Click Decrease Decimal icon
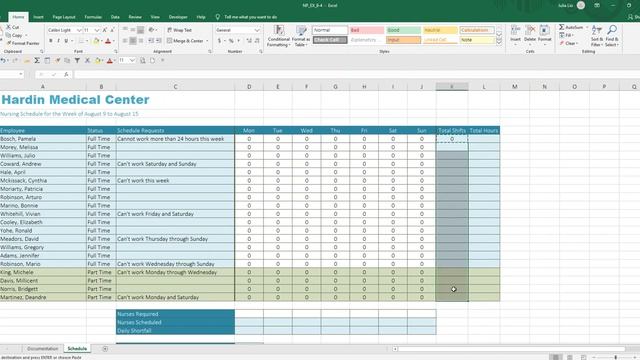The width and height of the screenshot is (640, 360). click(257, 41)
